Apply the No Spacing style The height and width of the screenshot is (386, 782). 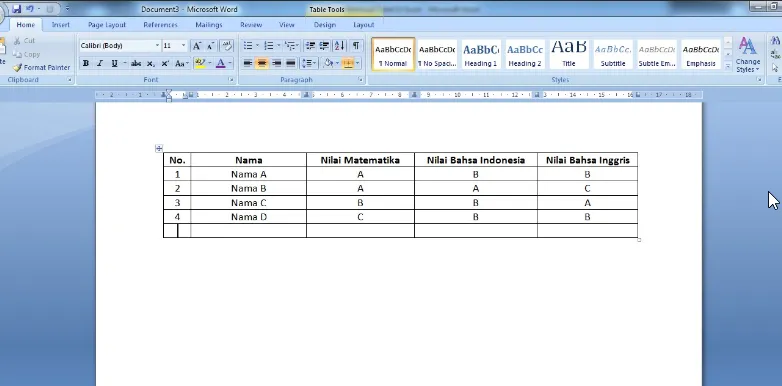[x=437, y=54]
